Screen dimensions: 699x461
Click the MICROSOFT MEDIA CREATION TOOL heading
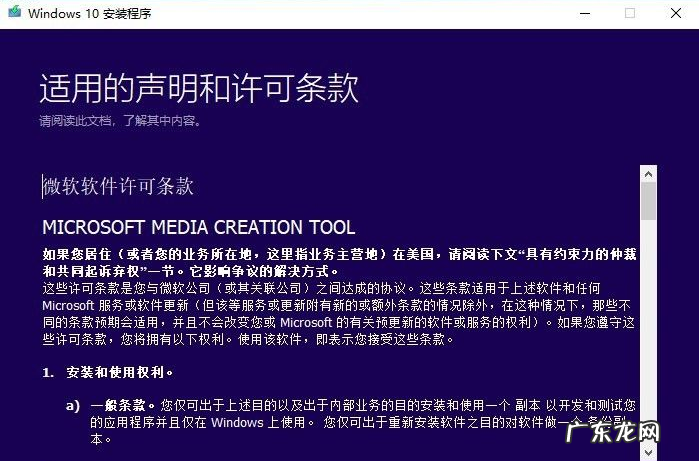click(199, 227)
